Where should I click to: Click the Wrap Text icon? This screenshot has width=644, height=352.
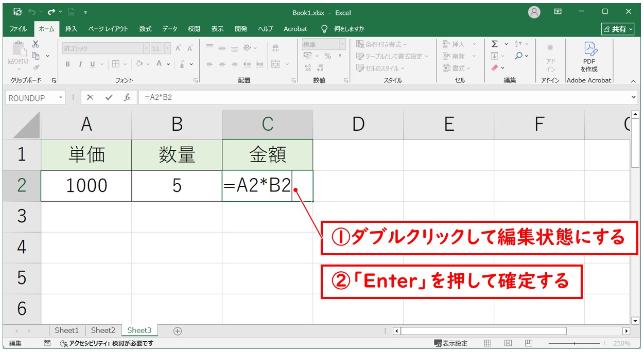coord(275,48)
